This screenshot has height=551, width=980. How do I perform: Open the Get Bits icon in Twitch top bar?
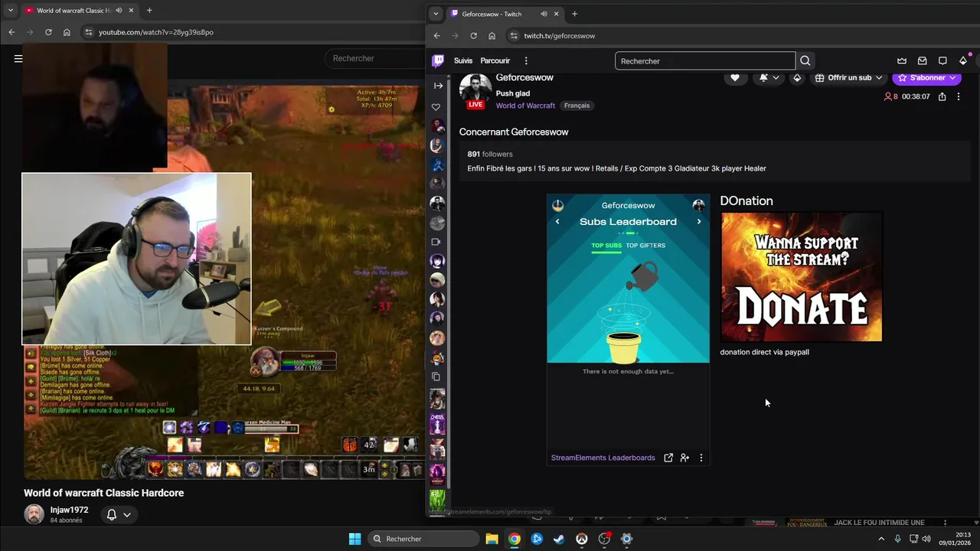[x=963, y=60]
